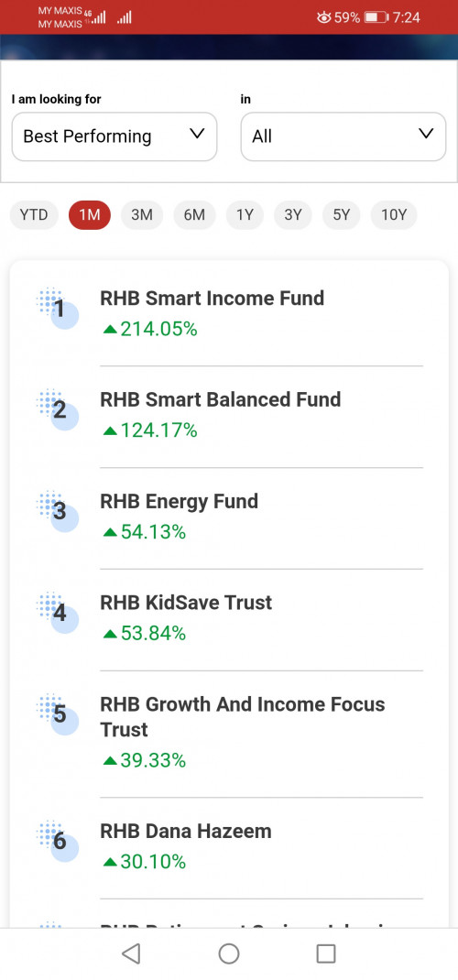Tap the Android home circle icon
Screen dimensions: 458x980
[229, 953]
